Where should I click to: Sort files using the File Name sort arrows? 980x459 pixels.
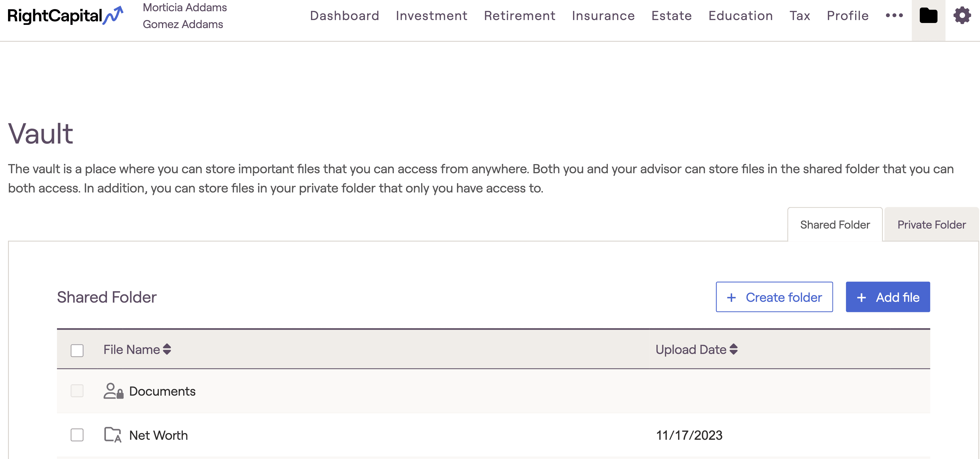point(167,349)
